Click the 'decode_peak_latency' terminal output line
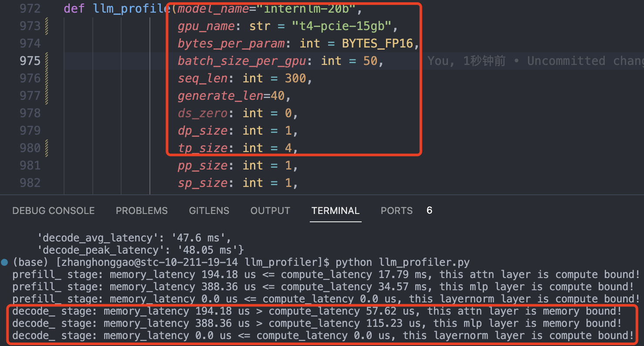644x346 pixels. click(x=140, y=250)
